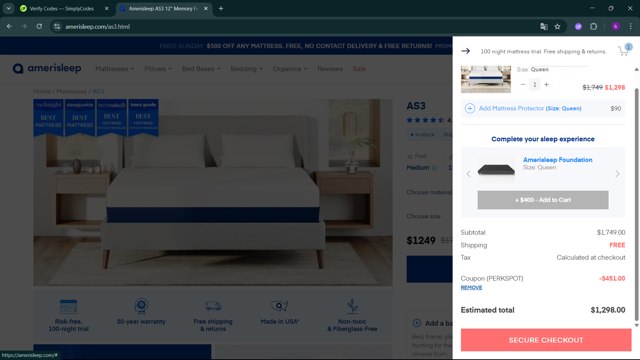Expand the Bedding menu

[247, 69]
